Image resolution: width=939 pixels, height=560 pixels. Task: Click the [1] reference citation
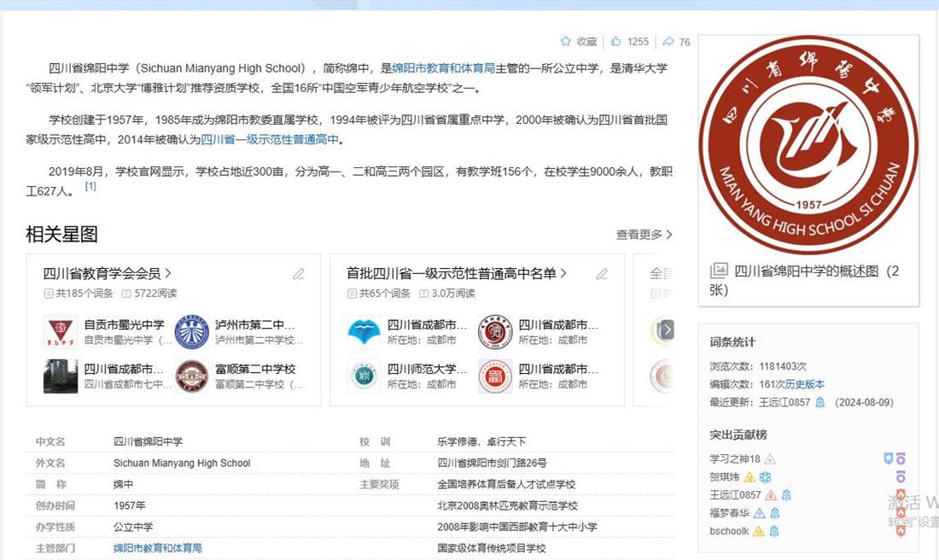coord(90,186)
